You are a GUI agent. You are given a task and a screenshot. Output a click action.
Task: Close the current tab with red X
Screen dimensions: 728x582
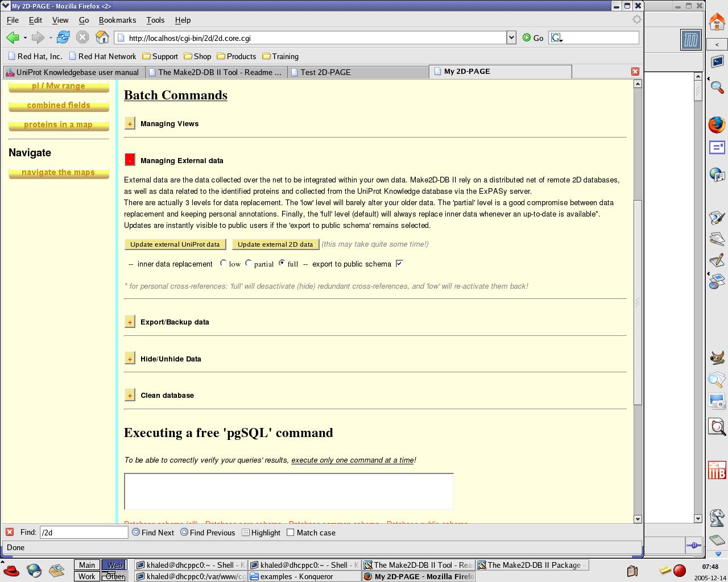(635, 72)
